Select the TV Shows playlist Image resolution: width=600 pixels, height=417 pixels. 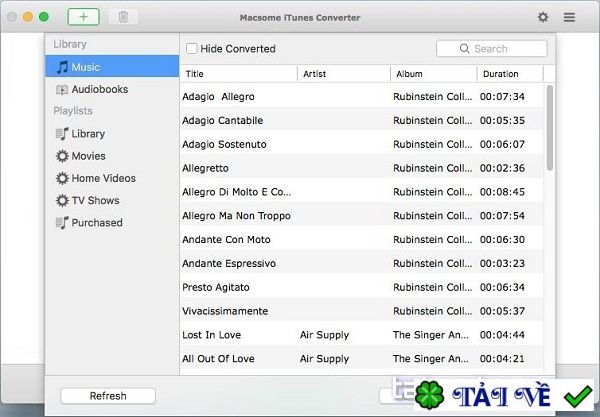[96, 201]
